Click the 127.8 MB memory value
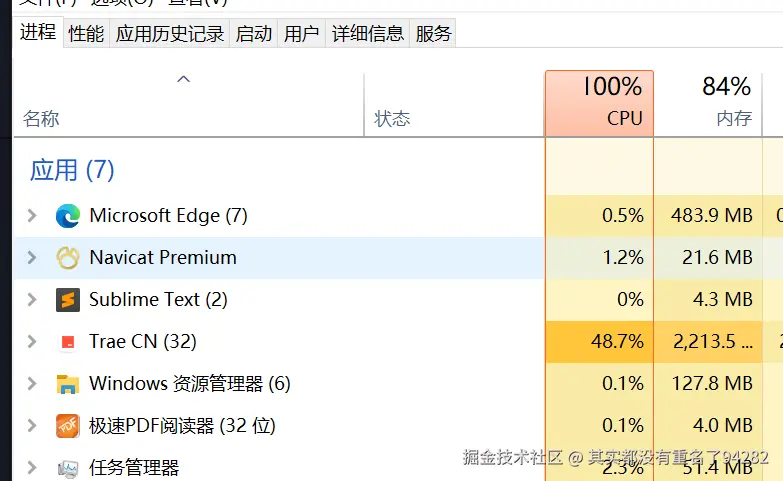783x481 pixels. click(x=712, y=384)
